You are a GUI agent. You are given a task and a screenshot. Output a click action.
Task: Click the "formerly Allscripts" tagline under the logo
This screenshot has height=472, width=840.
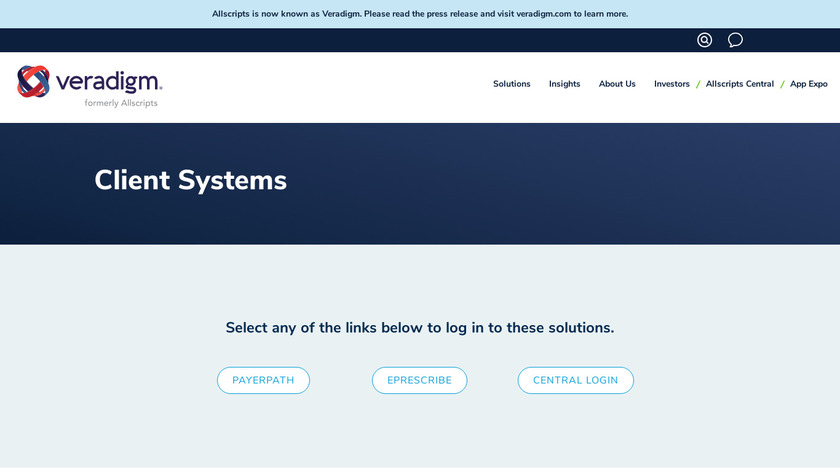tap(121, 103)
